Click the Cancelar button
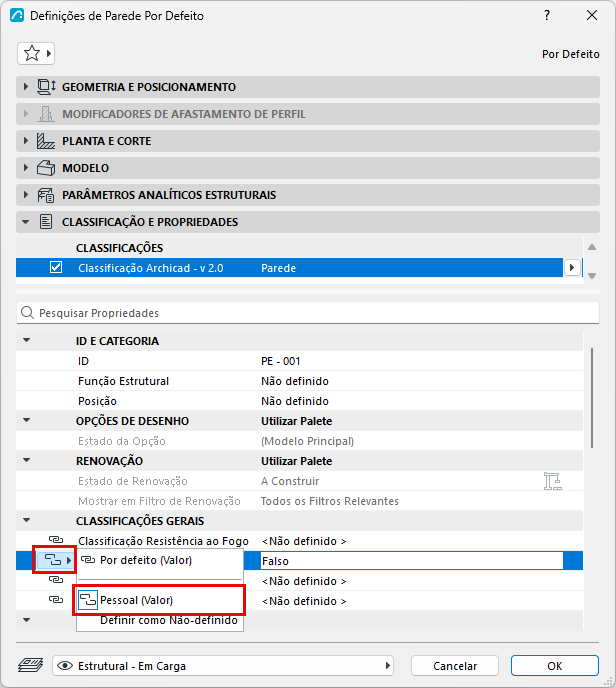Screen dimensions: 616x688 click(x=455, y=666)
